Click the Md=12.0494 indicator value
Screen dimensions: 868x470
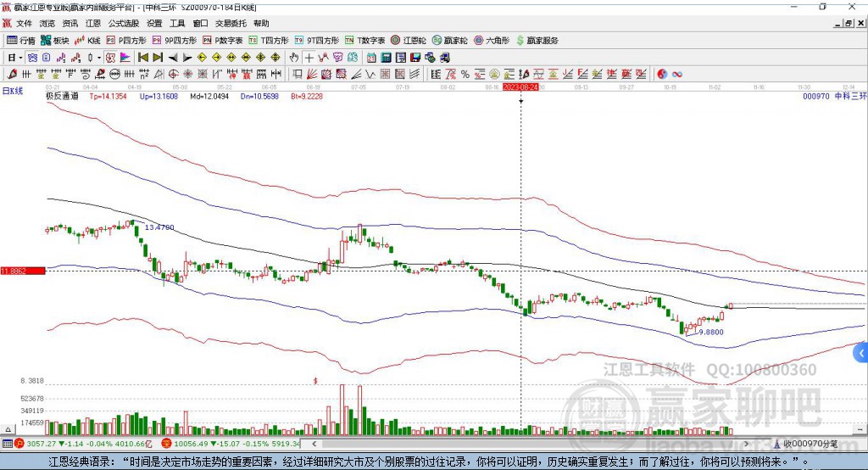tap(209, 96)
